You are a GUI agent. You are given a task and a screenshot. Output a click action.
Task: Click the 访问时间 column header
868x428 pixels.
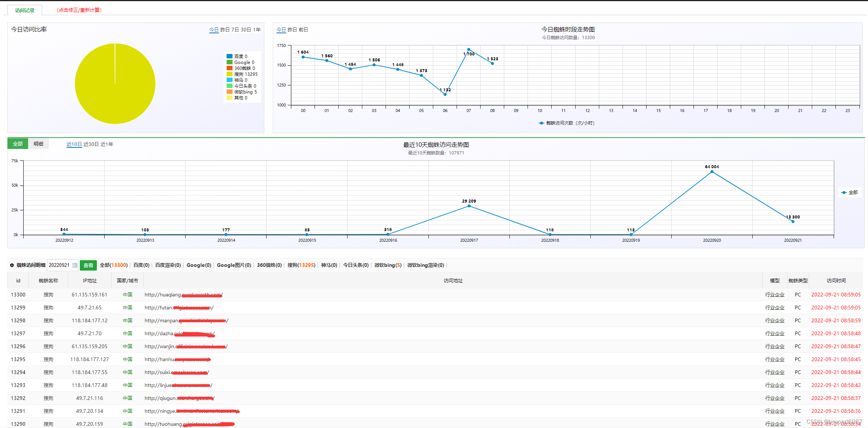pyautogui.click(x=836, y=281)
